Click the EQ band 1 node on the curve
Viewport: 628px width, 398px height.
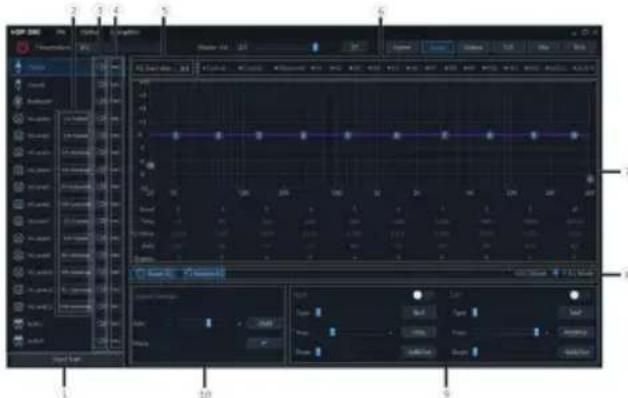[x=175, y=136]
